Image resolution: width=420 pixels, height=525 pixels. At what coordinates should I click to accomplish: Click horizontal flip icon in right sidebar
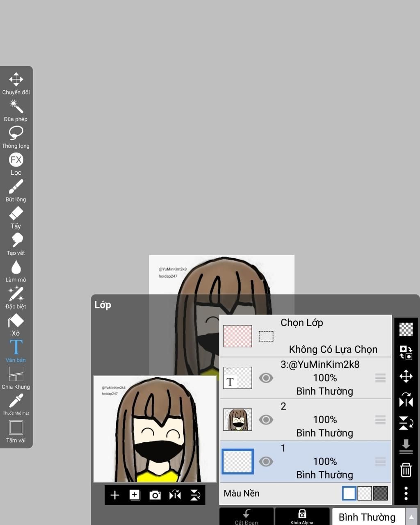point(406,399)
